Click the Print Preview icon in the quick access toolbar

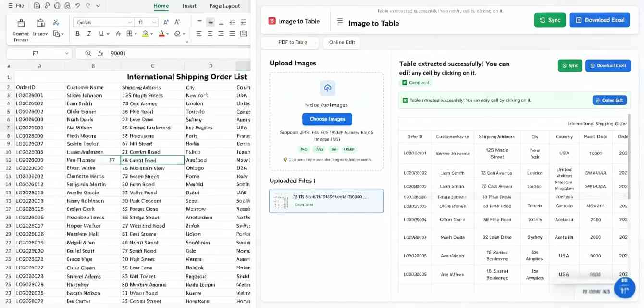(67, 6)
